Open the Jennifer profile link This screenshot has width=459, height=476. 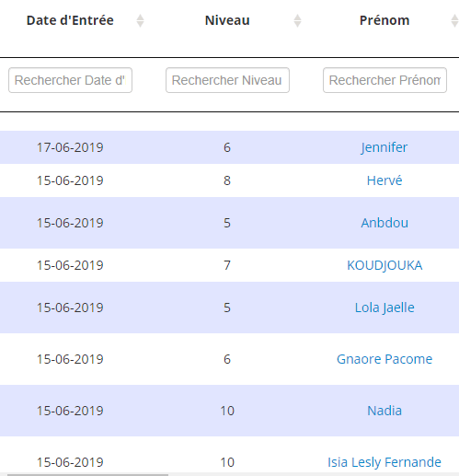click(384, 147)
